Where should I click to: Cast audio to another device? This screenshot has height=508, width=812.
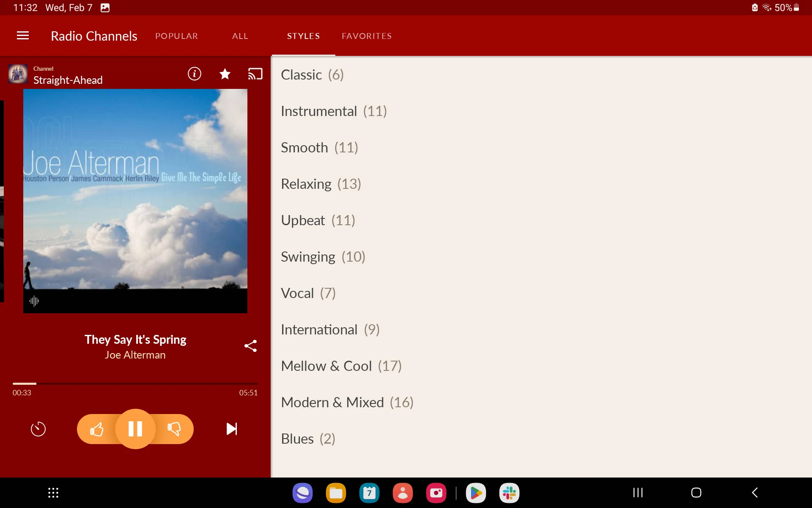coord(255,74)
